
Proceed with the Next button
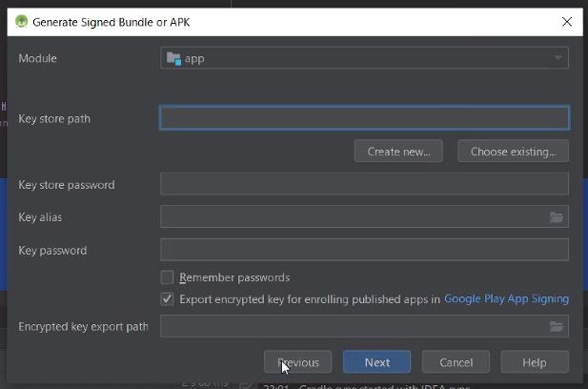pyautogui.click(x=376, y=362)
